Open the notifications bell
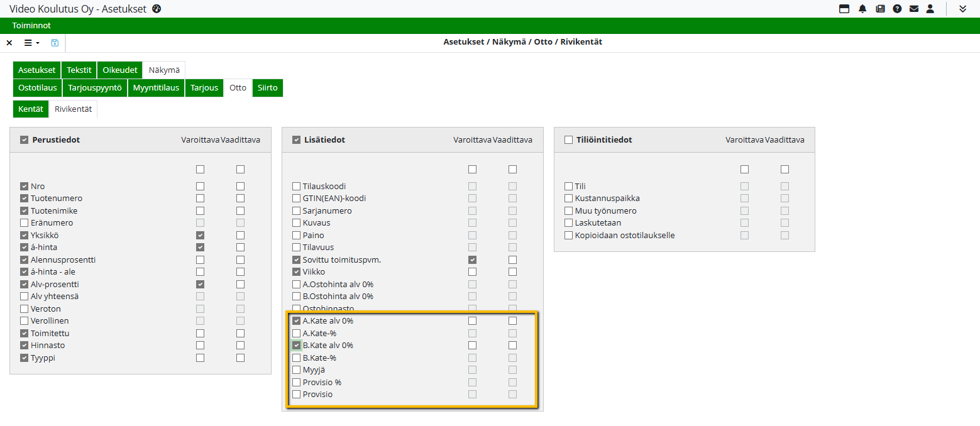 [x=862, y=9]
